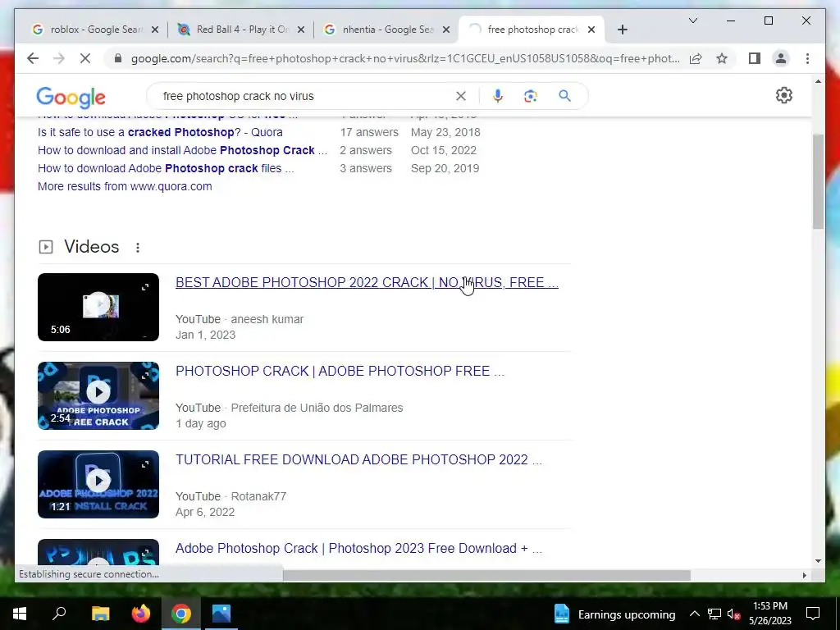Image resolution: width=840 pixels, height=630 pixels.
Task: Open the browser side panel
Action: pyautogui.click(x=755, y=58)
